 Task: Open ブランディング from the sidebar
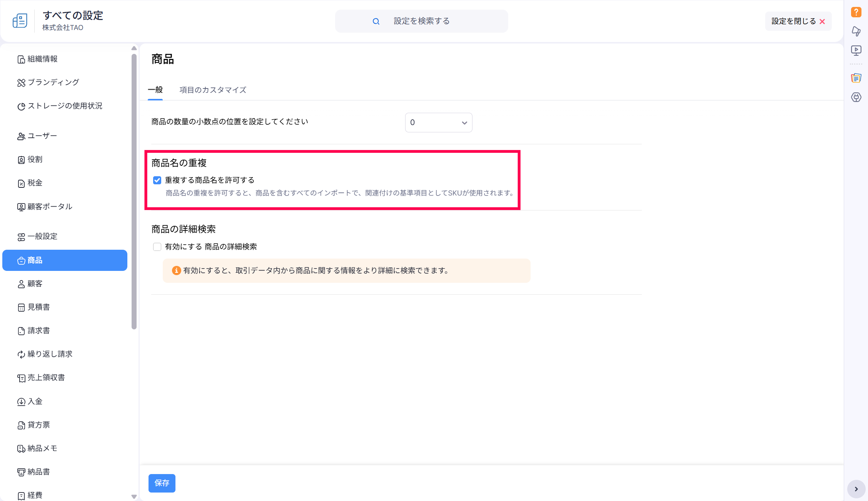point(53,82)
